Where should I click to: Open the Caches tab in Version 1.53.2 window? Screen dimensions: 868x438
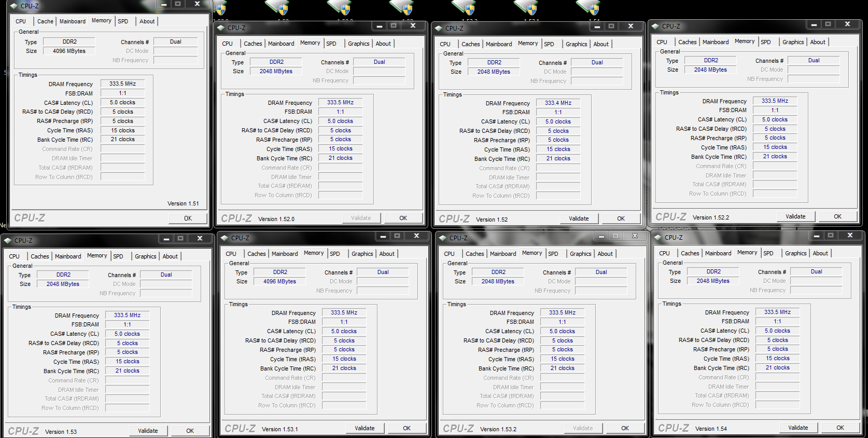[x=475, y=254]
